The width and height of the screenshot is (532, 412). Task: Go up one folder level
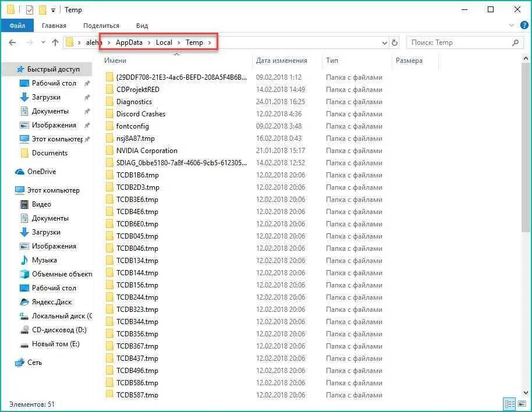click(55, 42)
